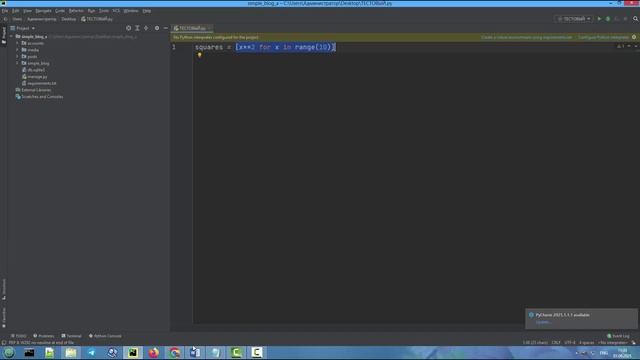Open the Terminal tool window tab
The image size is (640, 360).
point(71,336)
